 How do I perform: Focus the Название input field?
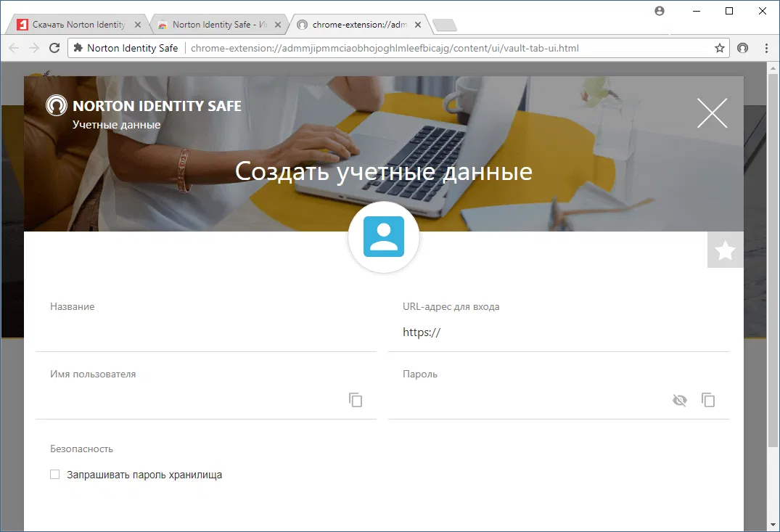pos(206,332)
